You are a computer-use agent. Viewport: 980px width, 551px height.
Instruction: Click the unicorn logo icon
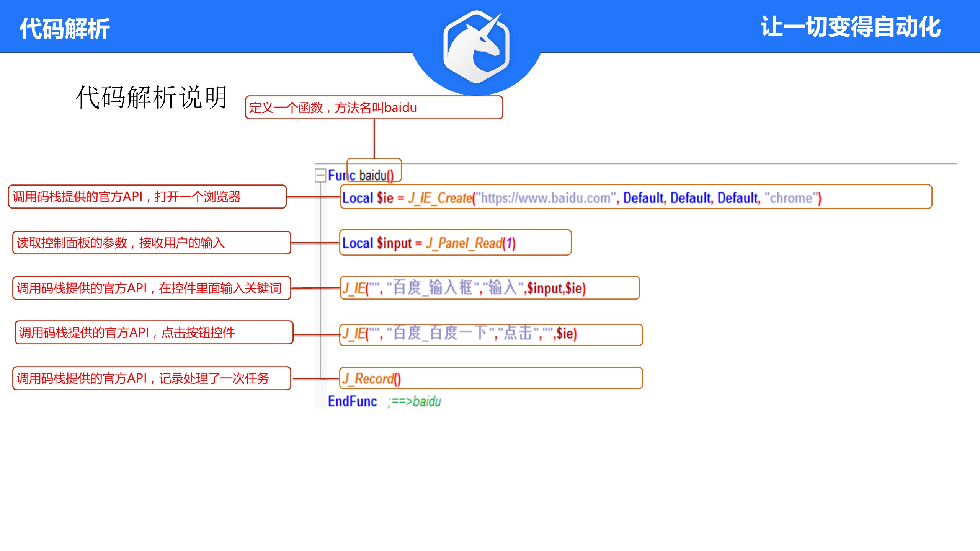coord(476,47)
